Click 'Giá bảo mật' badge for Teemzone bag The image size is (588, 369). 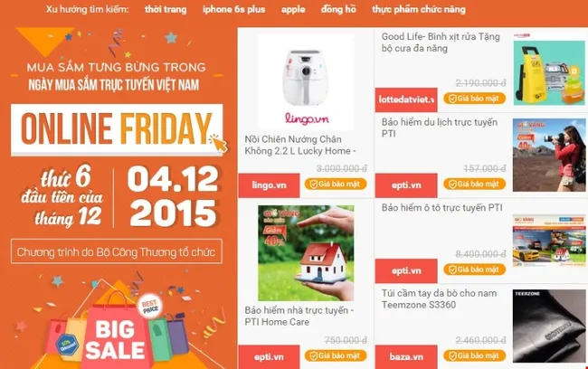474,355
